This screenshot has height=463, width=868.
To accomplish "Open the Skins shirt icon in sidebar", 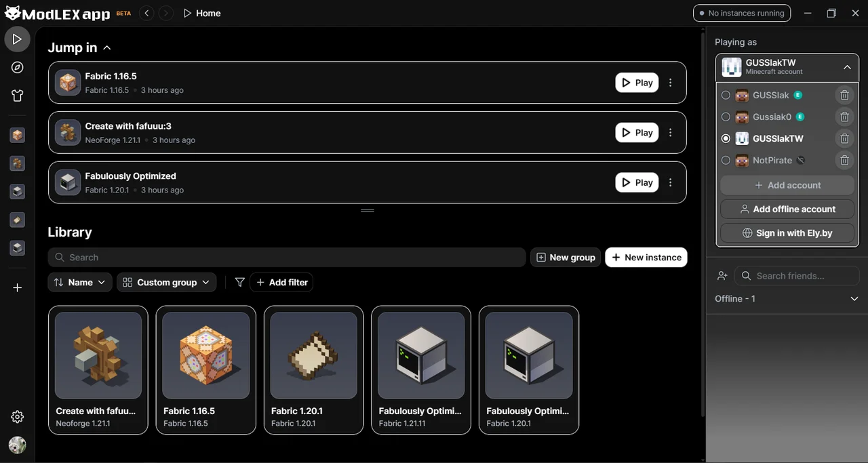I will click(x=18, y=96).
